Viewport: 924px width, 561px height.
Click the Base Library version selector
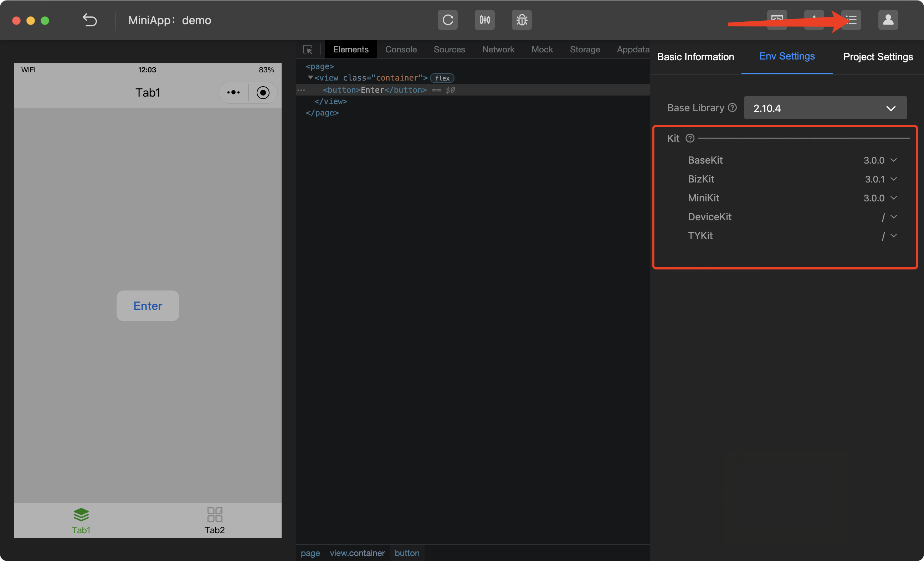click(x=826, y=108)
